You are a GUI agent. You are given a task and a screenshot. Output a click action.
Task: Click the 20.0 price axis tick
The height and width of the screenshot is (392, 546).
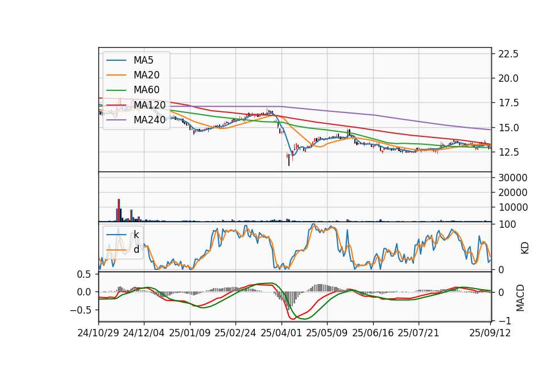click(x=508, y=78)
